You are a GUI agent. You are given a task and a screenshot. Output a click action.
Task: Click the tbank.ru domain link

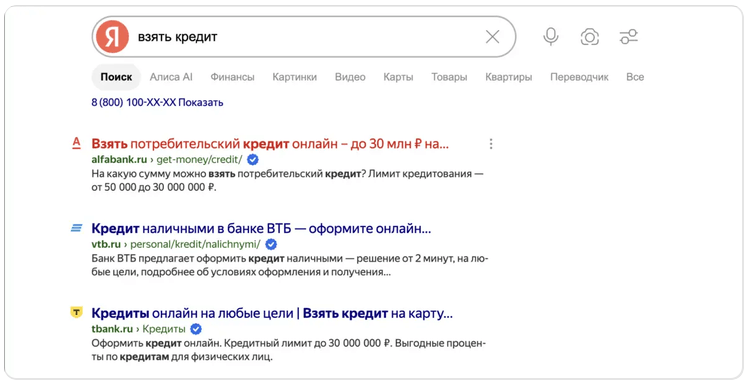[112, 329]
